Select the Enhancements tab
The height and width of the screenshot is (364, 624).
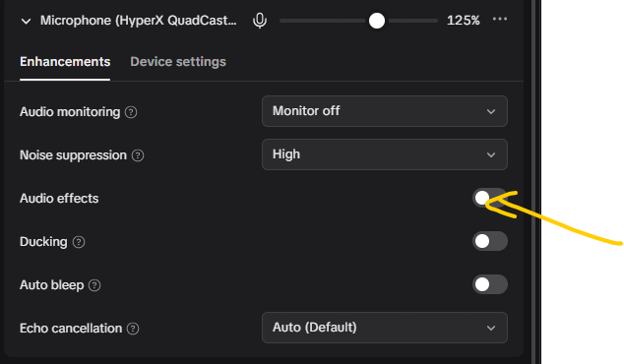point(65,62)
